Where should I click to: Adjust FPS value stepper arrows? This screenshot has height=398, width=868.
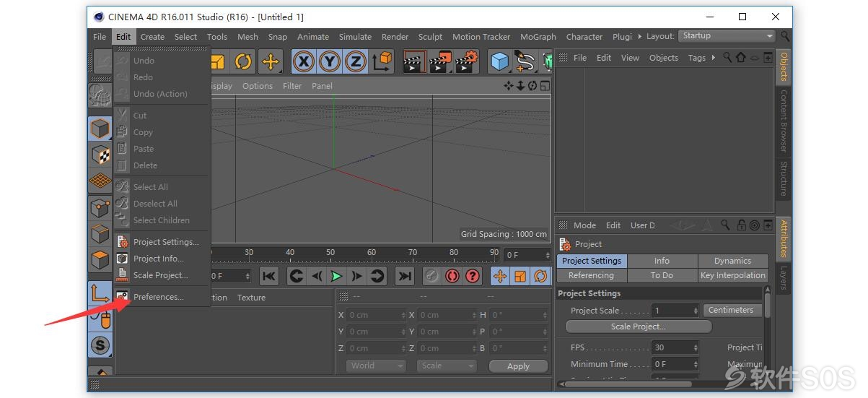pos(695,347)
